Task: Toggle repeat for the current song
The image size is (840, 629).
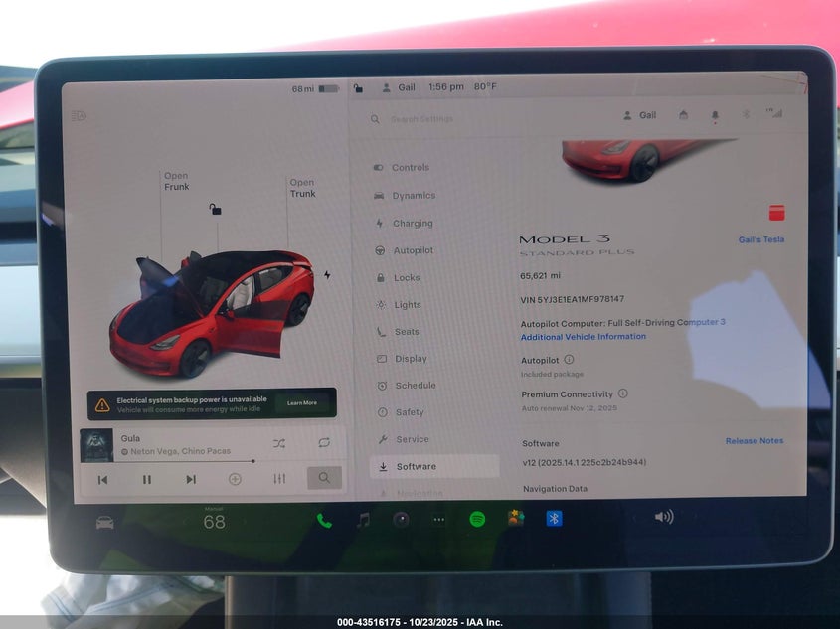Action: point(324,443)
